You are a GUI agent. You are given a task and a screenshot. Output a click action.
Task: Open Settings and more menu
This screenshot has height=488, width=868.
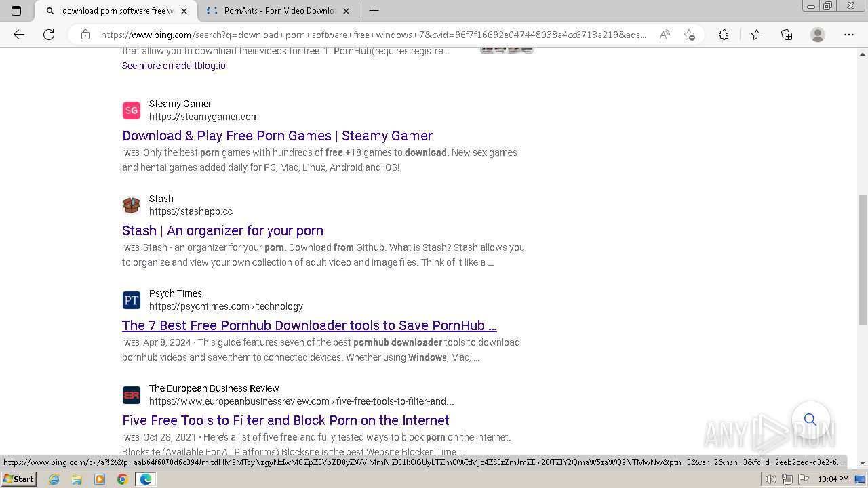[x=849, y=35]
